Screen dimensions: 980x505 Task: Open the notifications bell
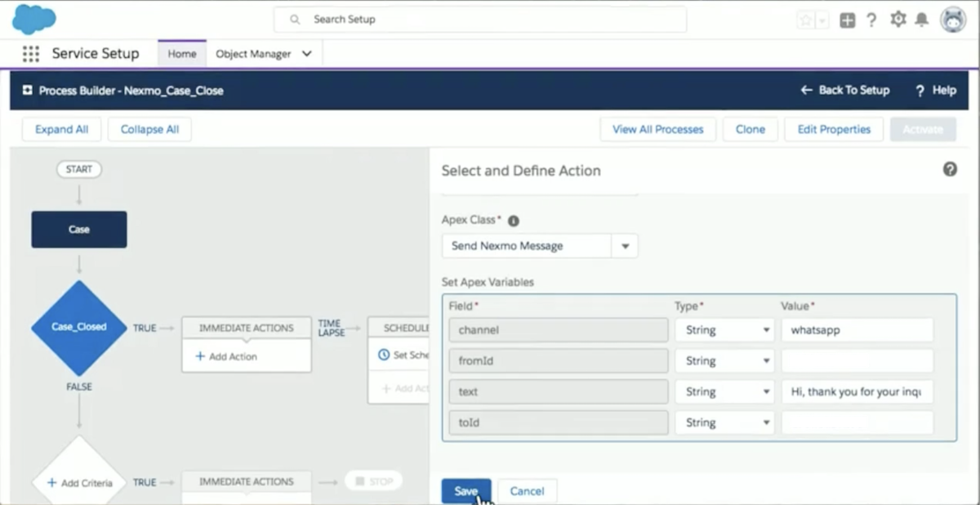point(922,20)
